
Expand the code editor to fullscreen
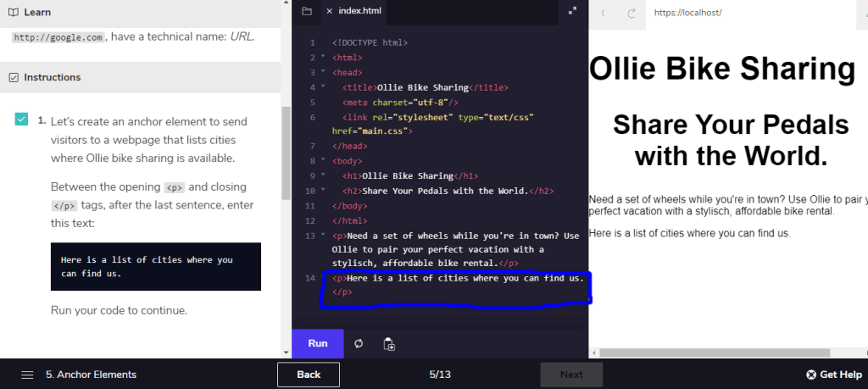click(572, 11)
